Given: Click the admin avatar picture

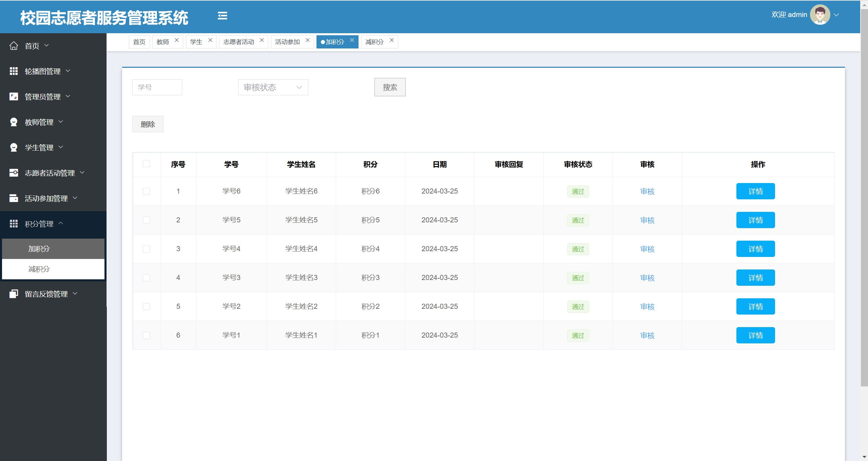Looking at the screenshot, I should coord(820,15).
